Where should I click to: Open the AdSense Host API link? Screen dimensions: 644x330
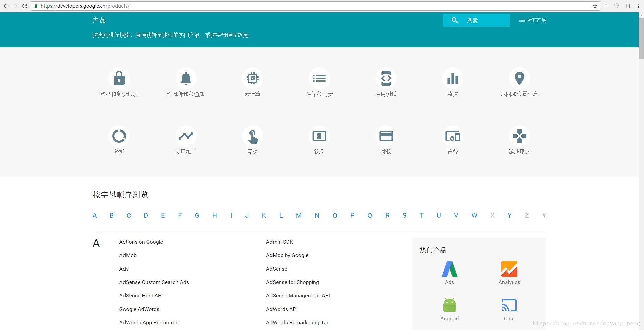(141, 296)
